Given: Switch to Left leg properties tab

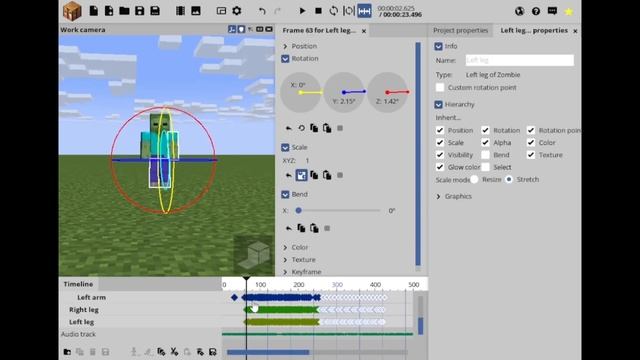Looking at the screenshot, I should 534,30.
